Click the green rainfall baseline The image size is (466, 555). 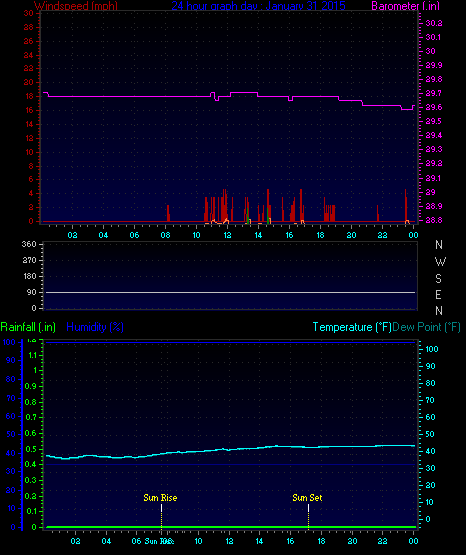(x=231, y=527)
